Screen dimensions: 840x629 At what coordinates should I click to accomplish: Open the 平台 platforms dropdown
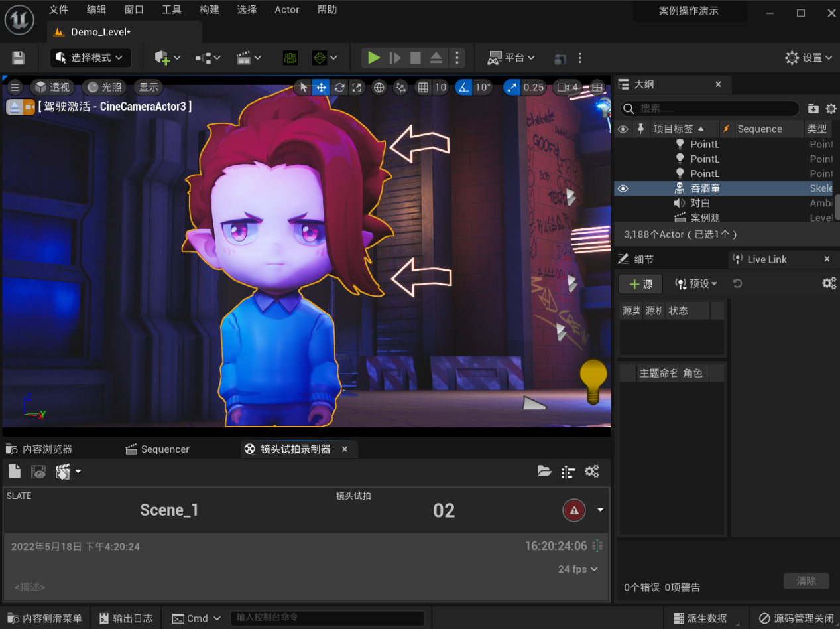pyautogui.click(x=511, y=58)
